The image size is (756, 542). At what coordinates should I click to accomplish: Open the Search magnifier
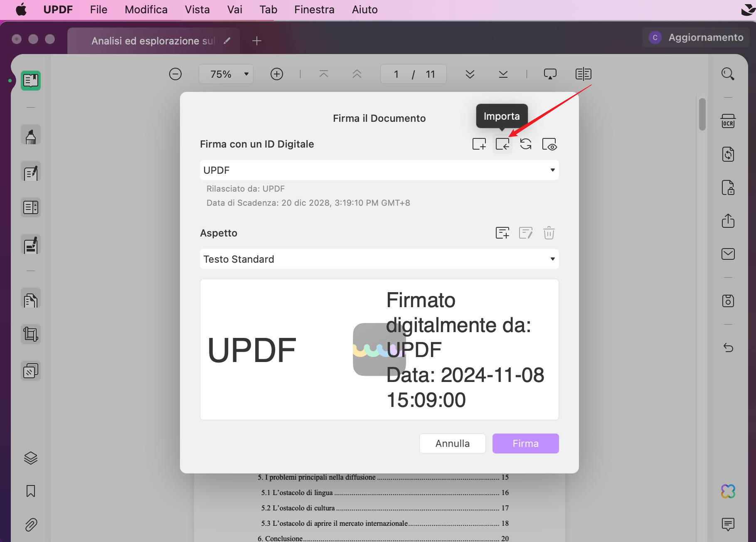pyautogui.click(x=728, y=74)
